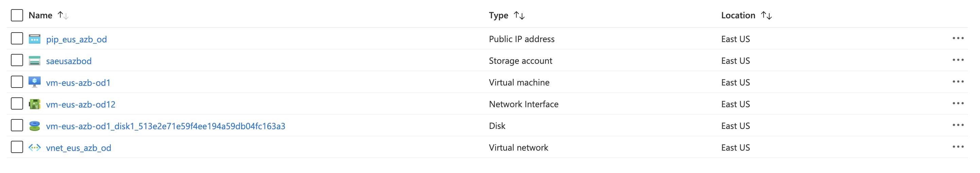Click the Disk resource icon
980x173 pixels.
tap(35, 126)
